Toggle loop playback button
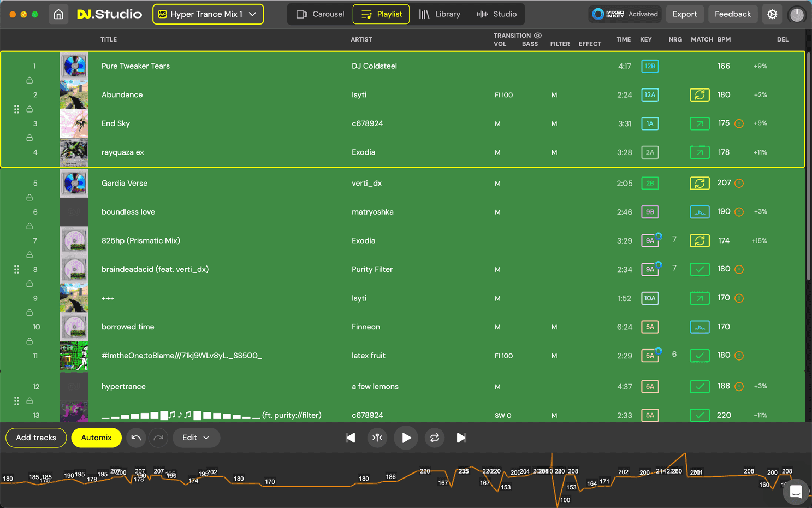This screenshot has height=508, width=812. (x=434, y=438)
